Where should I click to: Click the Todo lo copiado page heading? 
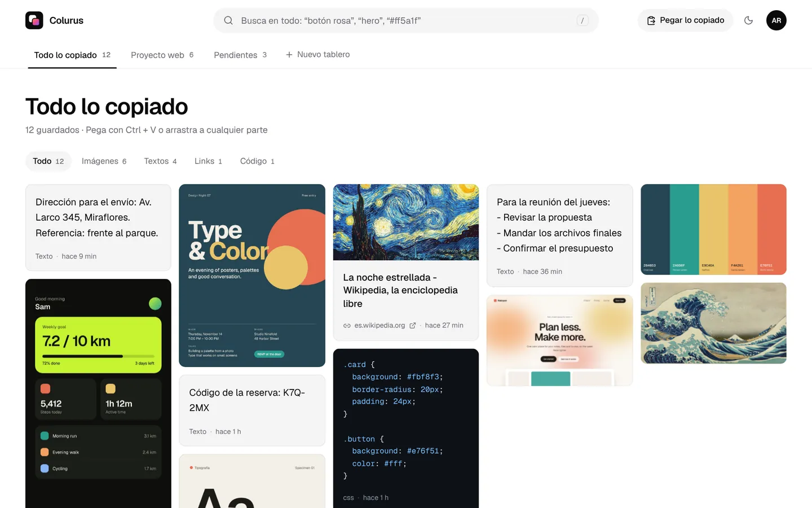coord(107,107)
